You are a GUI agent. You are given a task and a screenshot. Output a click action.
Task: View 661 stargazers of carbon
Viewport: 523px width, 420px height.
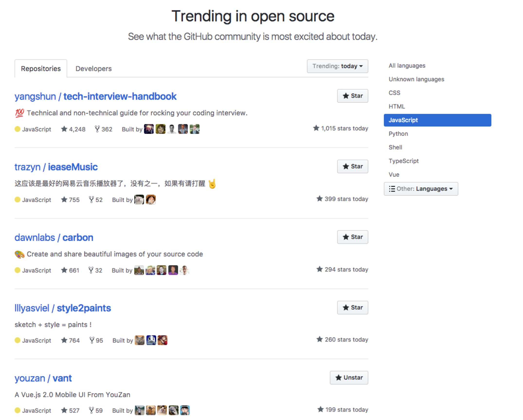pyautogui.click(x=70, y=270)
